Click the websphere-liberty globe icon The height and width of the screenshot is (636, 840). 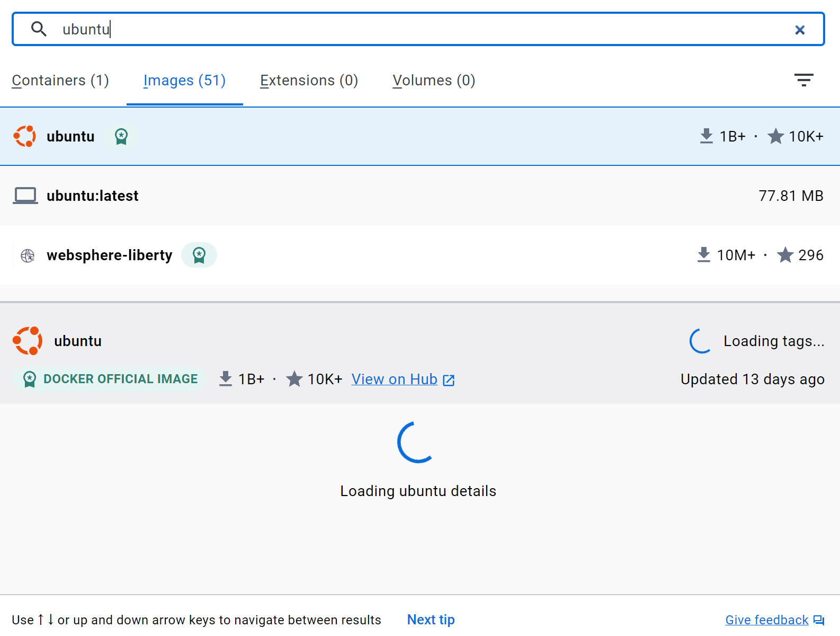click(x=28, y=255)
